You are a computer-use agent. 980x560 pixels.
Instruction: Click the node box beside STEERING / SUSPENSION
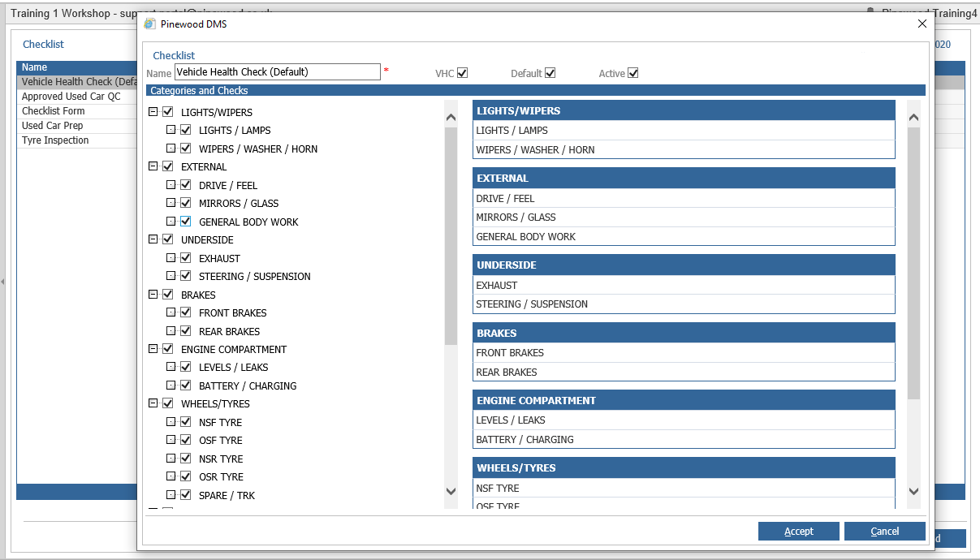click(x=171, y=276)
